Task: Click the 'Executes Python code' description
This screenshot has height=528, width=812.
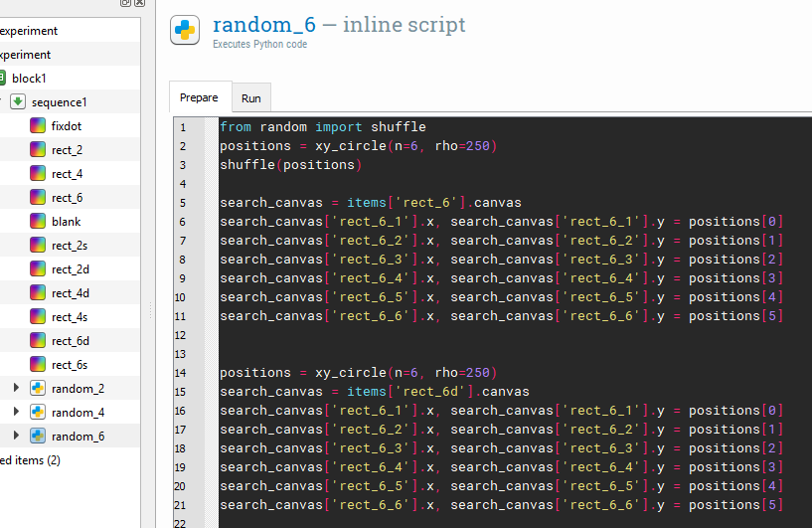Action: pyautogui.click(x=260, y=44)
